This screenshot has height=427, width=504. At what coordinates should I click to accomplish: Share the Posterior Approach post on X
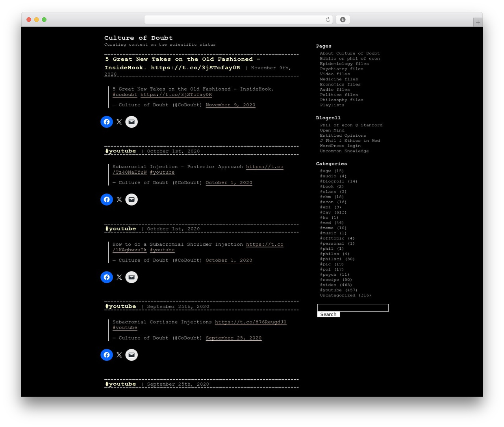tap(119, 199)
